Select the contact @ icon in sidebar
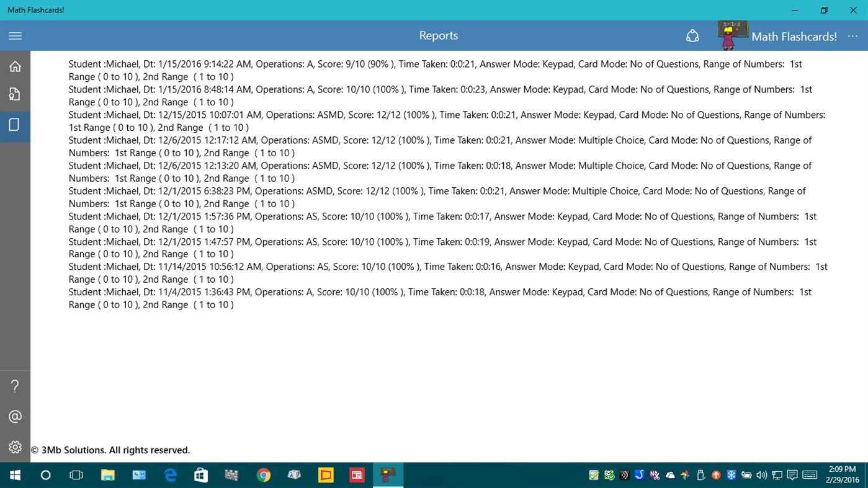The width and height of the screenshot is (868, 488). click(15, 415)
